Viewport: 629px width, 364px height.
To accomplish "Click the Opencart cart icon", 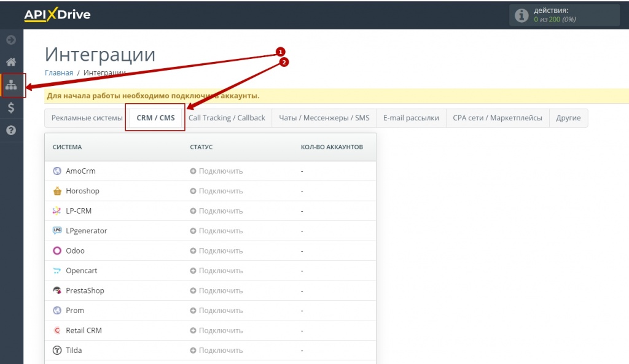I will point(57,271).
